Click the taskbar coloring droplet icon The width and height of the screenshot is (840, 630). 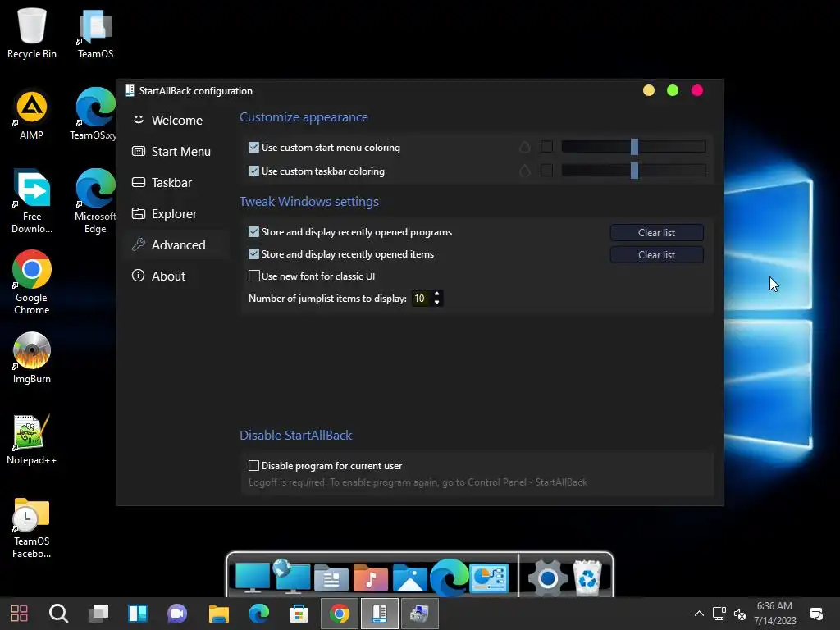(524, 171)
